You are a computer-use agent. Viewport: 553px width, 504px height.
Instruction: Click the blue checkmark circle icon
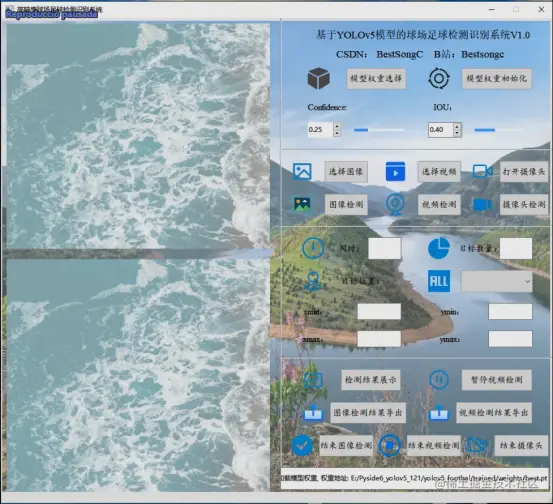coord(302,445)
